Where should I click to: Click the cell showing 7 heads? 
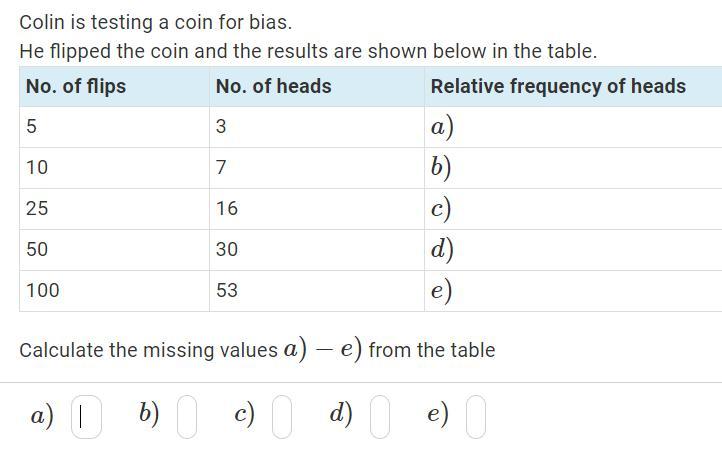click(x=221, y=167)
